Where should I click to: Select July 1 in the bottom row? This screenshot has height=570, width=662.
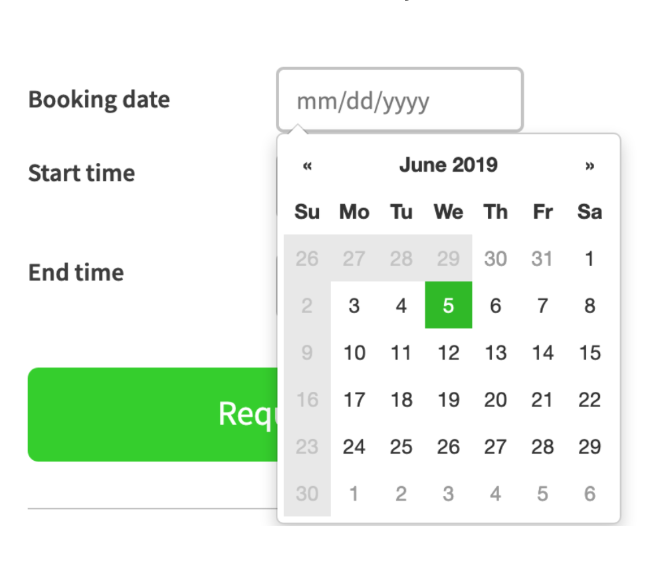point(354,494)
